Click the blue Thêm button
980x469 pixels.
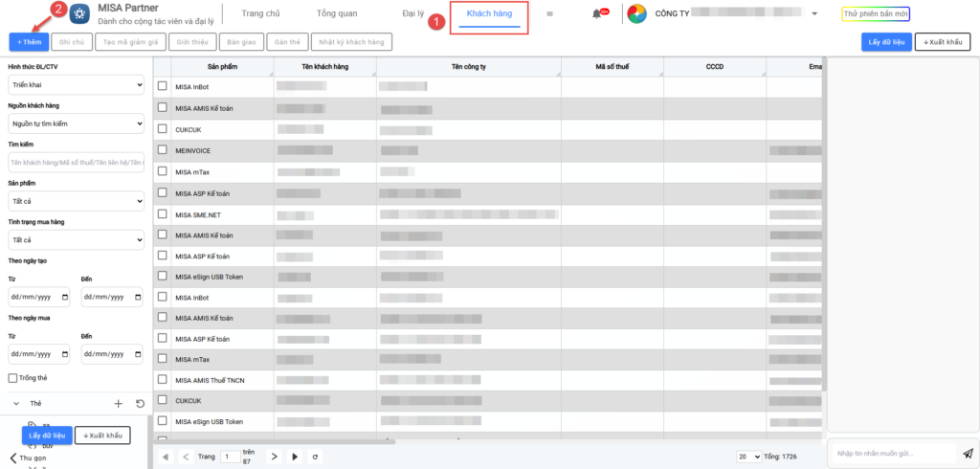pos(29,42)
